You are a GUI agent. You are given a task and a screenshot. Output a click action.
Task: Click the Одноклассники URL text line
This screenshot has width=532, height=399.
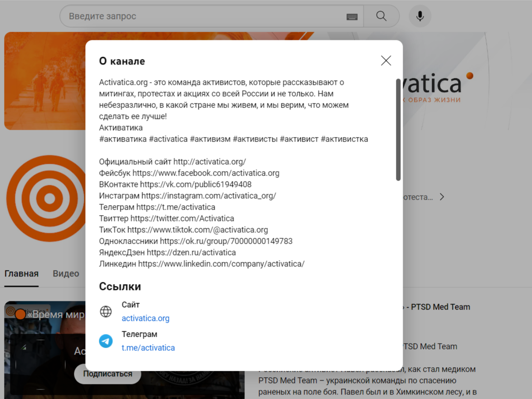point(195,241)
